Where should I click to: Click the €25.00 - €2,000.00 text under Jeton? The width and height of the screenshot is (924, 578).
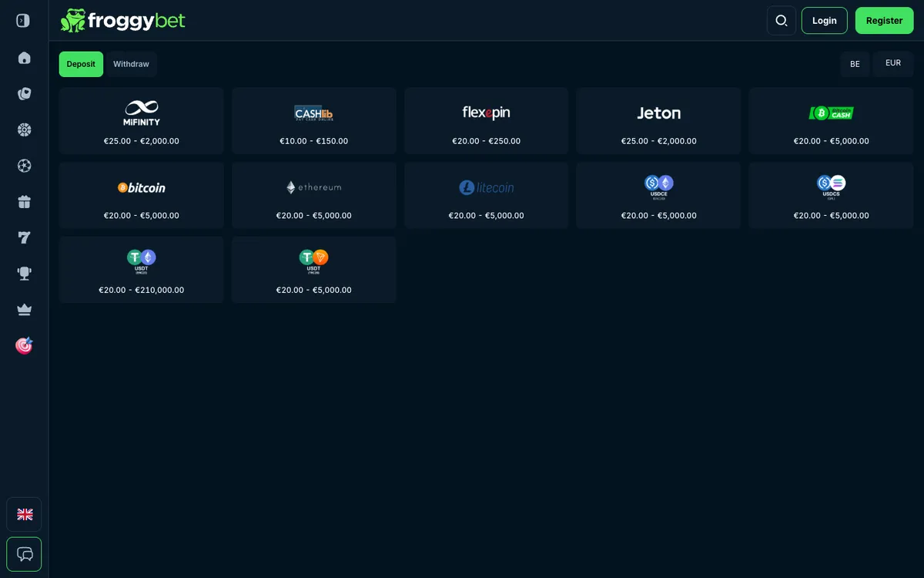[x=659, y=141]
